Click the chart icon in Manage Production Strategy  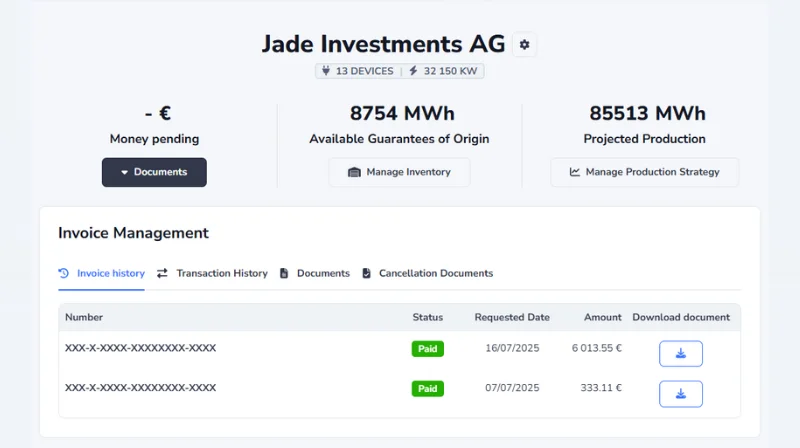574,172
